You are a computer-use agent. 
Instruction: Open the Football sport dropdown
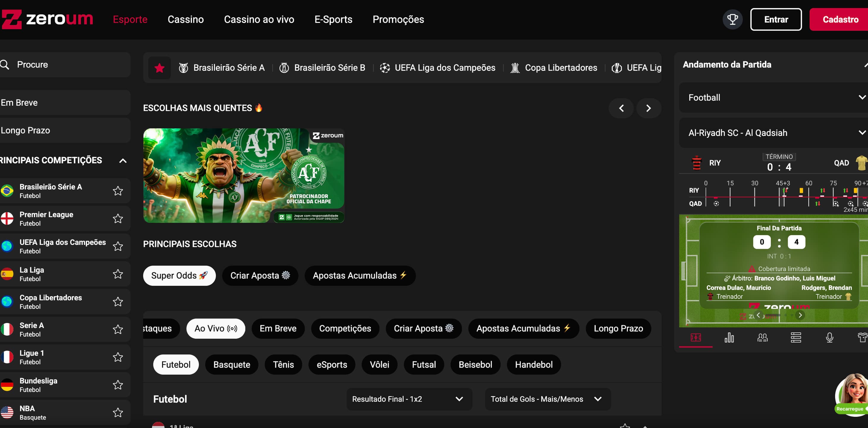(773, 97)
